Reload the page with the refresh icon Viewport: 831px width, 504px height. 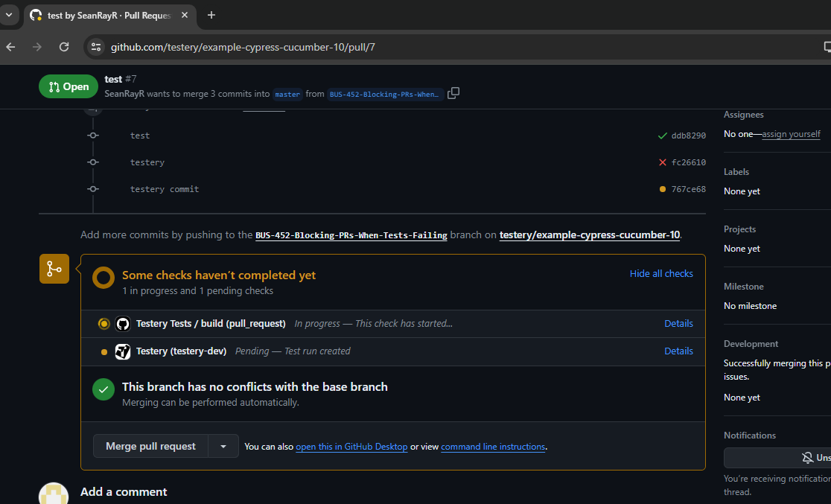tap(64, 47)
